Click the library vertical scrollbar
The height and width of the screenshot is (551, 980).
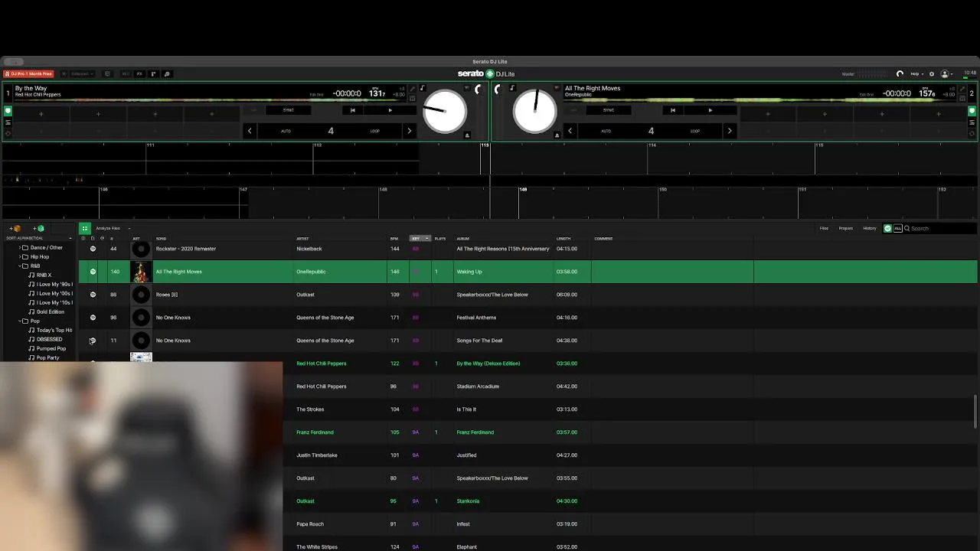point(975,412)
